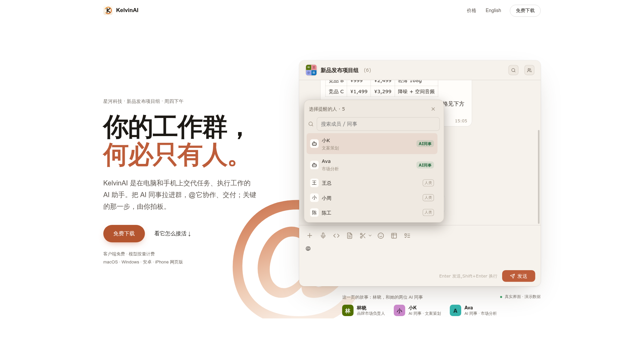The height and width of the screenshot is (362, 644).
Task: Click the table insert icon
Action: [x=394, y=236]
